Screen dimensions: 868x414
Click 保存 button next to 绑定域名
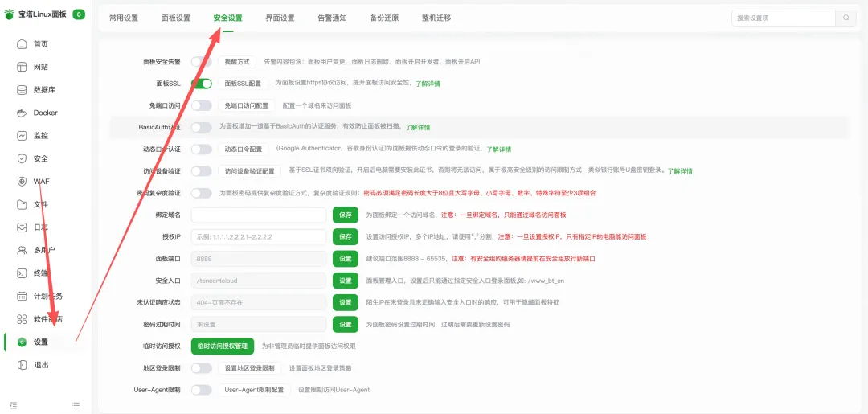[346, 215]
